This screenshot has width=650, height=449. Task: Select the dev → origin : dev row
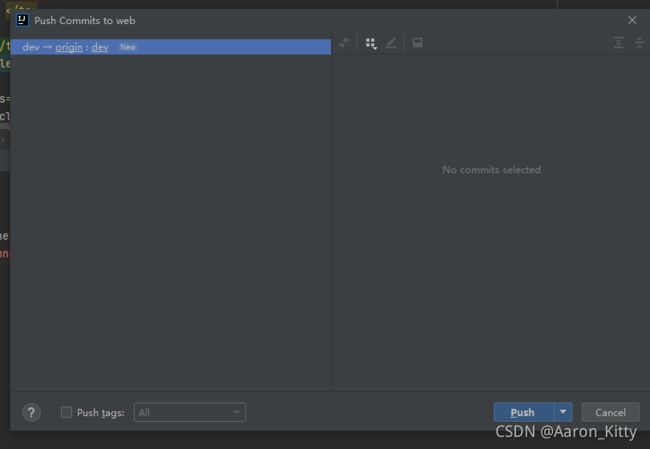[x=171, y=47]
